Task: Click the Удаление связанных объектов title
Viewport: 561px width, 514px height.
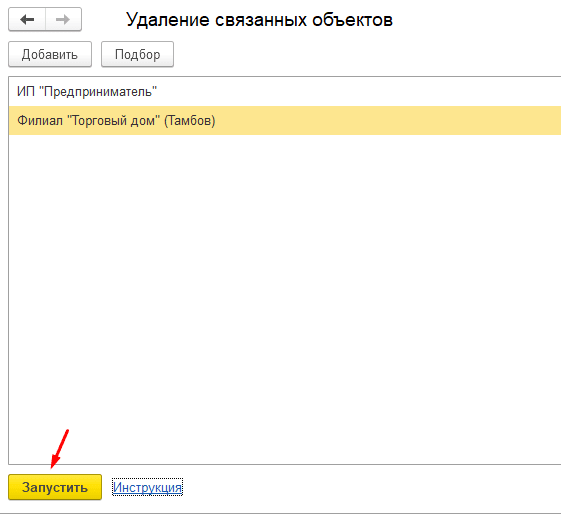Action: pos(259,19)
